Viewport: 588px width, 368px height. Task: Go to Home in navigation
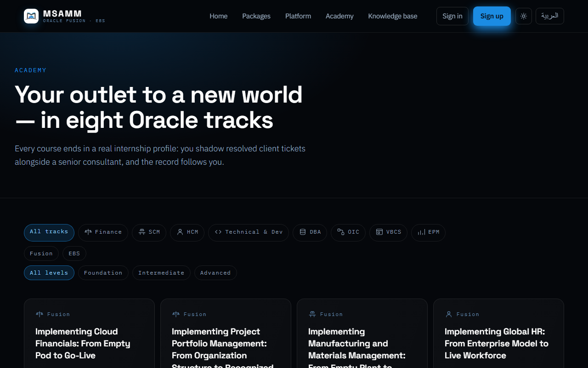pyautogui.click(x=219, y=16)
